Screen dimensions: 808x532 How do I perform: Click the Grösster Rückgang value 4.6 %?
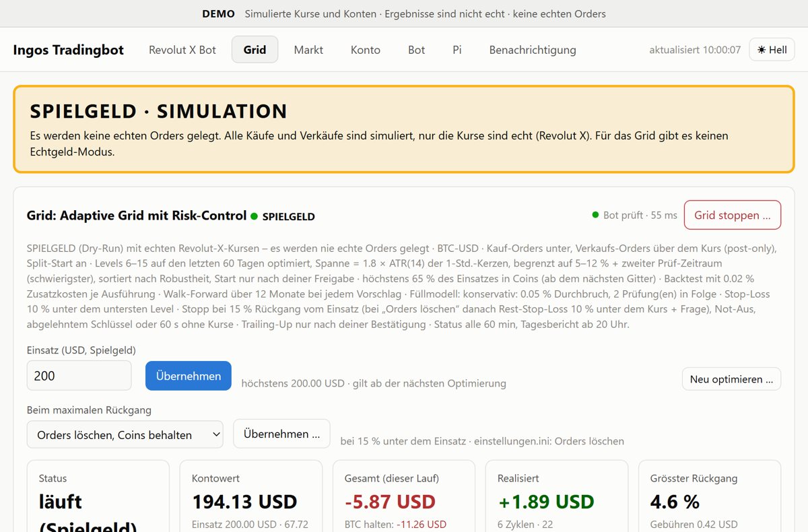675,502
